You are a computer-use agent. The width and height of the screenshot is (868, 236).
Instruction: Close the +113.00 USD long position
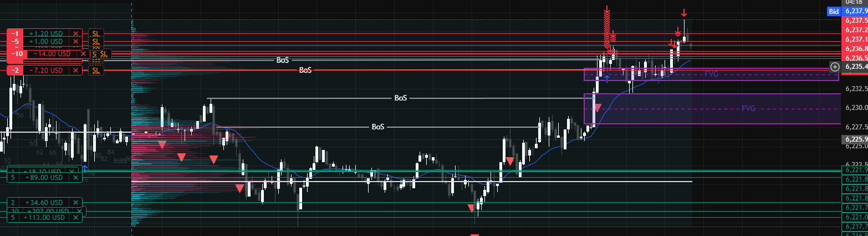point(75,218)
